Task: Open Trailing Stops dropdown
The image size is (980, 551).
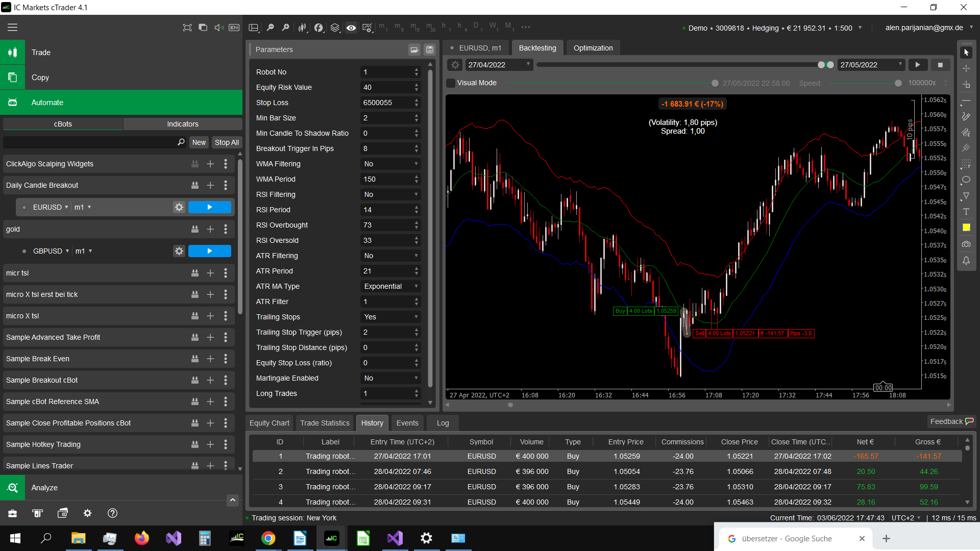Action: [390, 317]
